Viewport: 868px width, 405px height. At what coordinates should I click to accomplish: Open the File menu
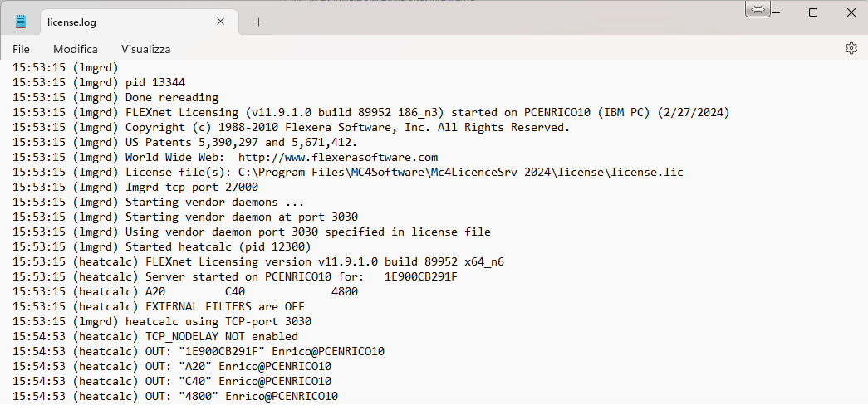tap(21, 49)
